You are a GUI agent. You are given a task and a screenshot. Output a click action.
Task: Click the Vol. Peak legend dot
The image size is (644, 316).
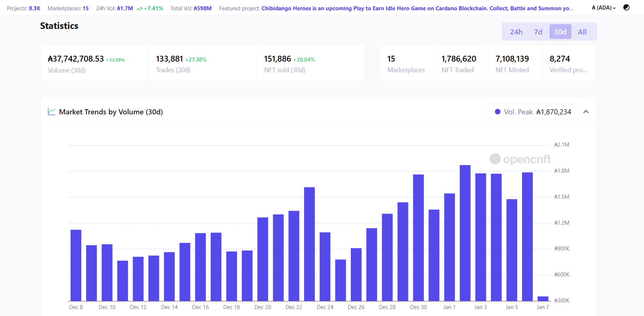pyautogui.click(x=497, y=112)
